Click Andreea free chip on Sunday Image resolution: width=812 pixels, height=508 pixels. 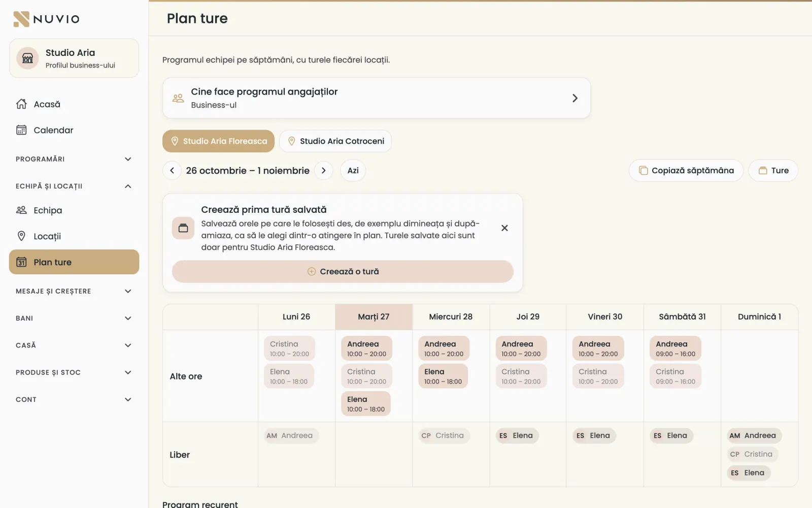pyautogui.click(x=754, y=436)
